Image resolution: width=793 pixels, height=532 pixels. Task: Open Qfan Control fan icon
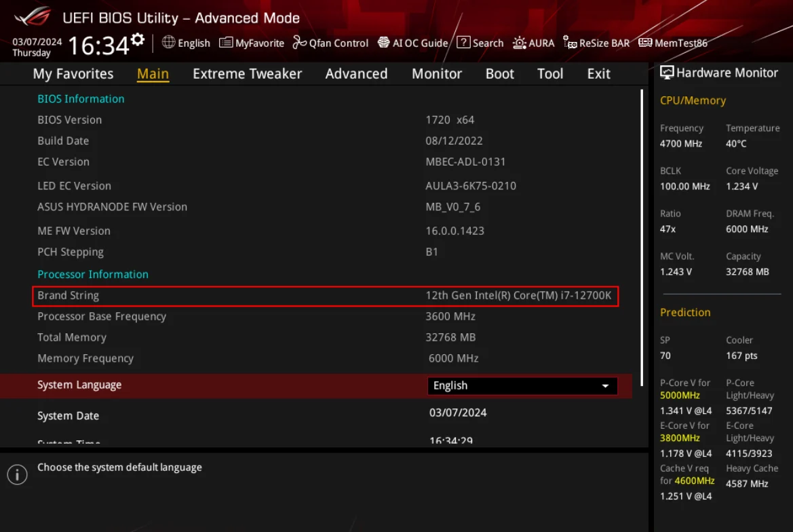pyautogui.click(x=299, y=43)
